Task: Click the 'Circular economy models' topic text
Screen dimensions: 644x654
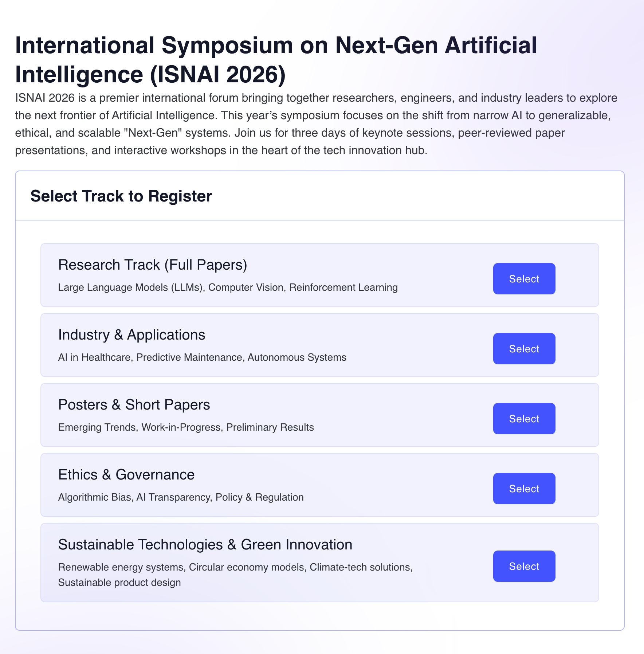Action: pos(247,567)
